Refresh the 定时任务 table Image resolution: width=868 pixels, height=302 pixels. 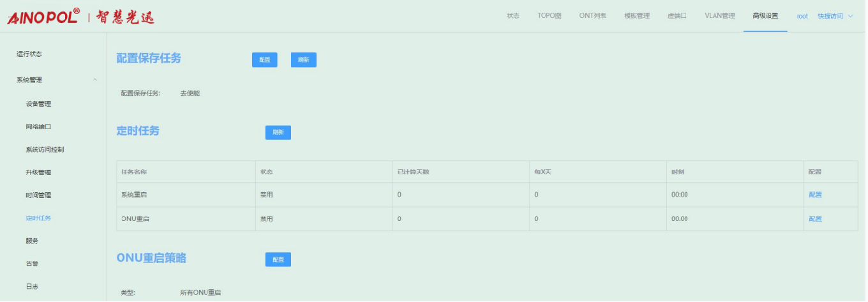pyautogui.click(x=278, y=132)
